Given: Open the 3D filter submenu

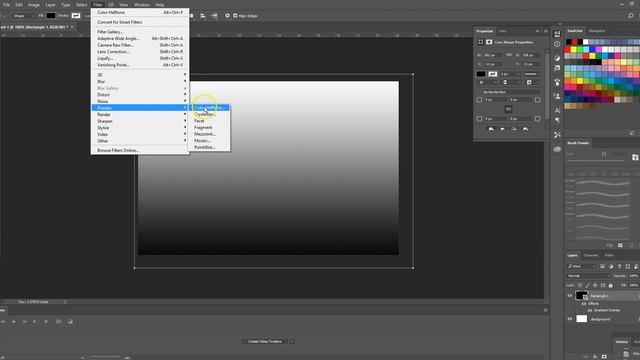Looking at the screenshot, I should [x=139, y=75].
